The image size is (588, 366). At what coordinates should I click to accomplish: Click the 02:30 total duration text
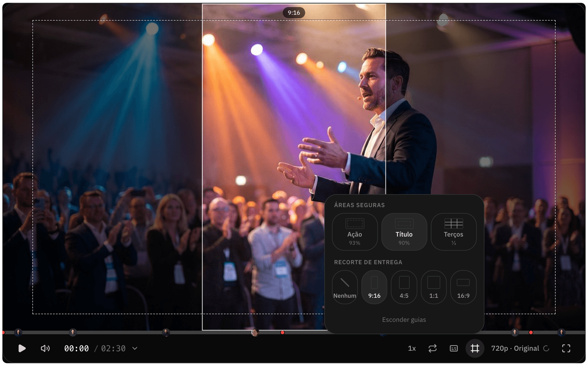[113, 348]
